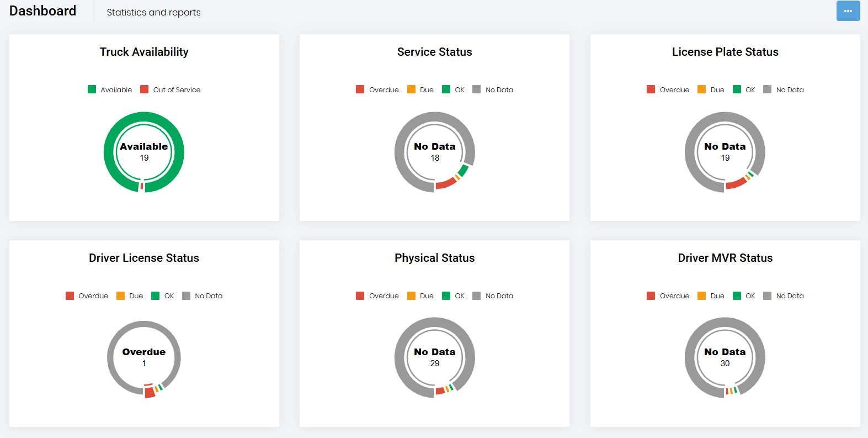Click the Statistics and reports subtitle

click(x=153, y=12)
